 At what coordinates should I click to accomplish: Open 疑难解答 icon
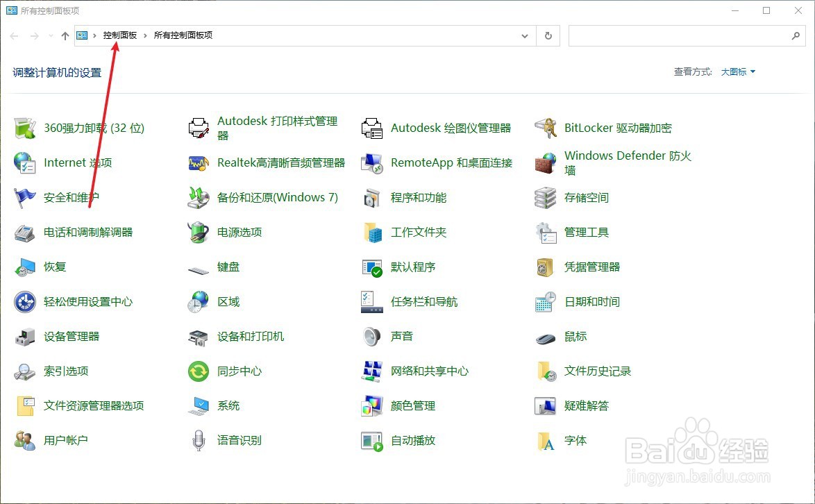pos(545,406)
